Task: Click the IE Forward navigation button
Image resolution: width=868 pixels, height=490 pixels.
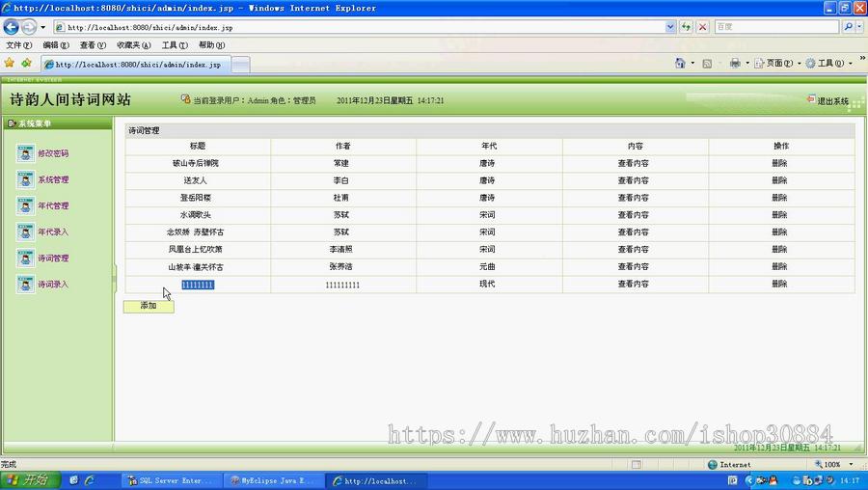Action: (x=29, y=27)
